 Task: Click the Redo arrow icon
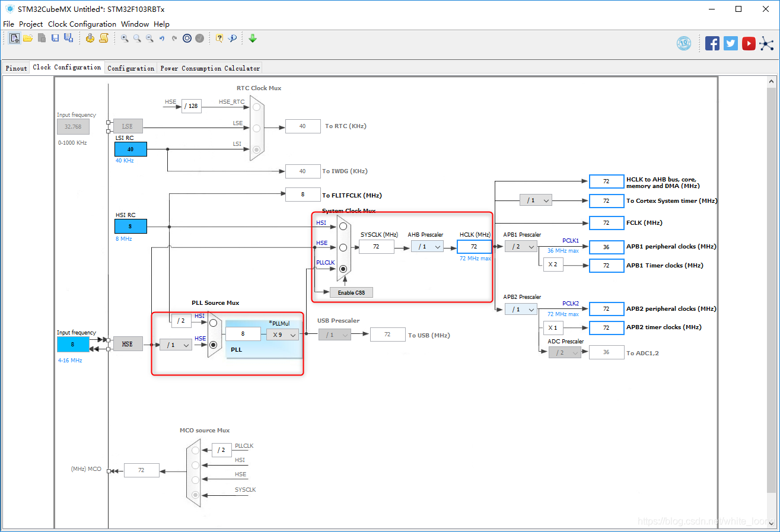(x=174, y=38)
